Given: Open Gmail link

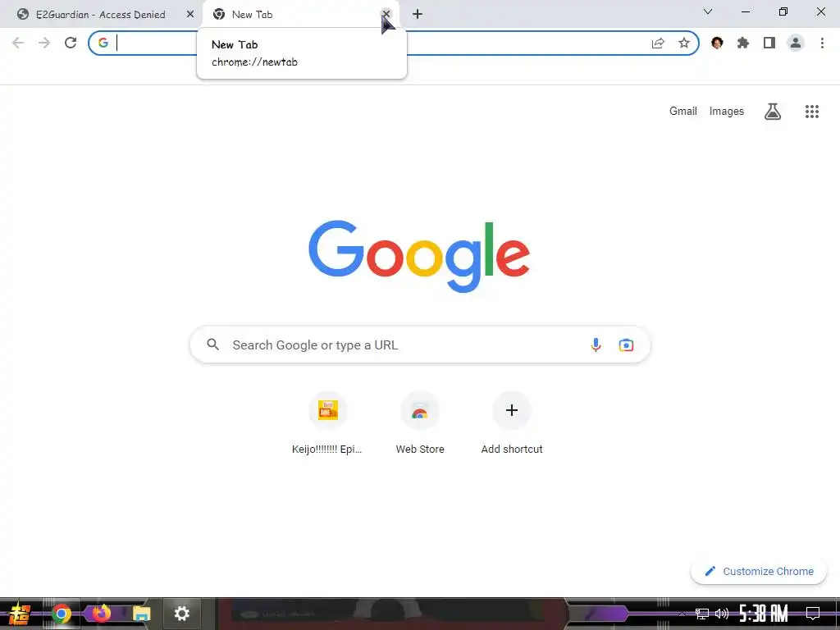Looking at the screenshot, I should coord(683,111).
